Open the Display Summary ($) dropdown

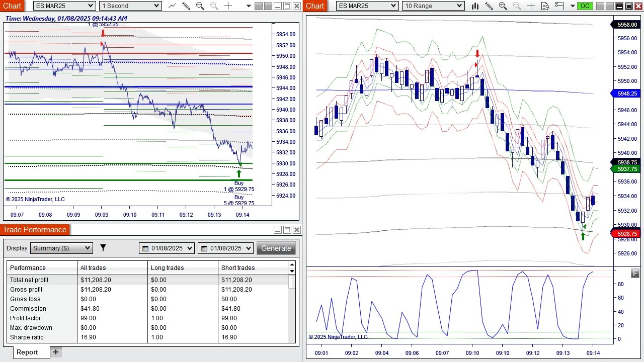coord(61,248)
